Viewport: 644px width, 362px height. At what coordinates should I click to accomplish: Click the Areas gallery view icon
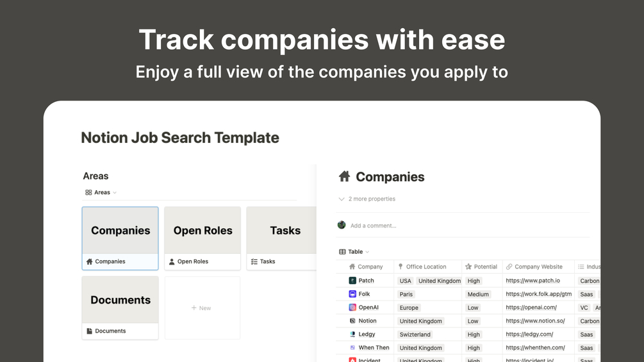pyautogui.click(x=88, y=192)
